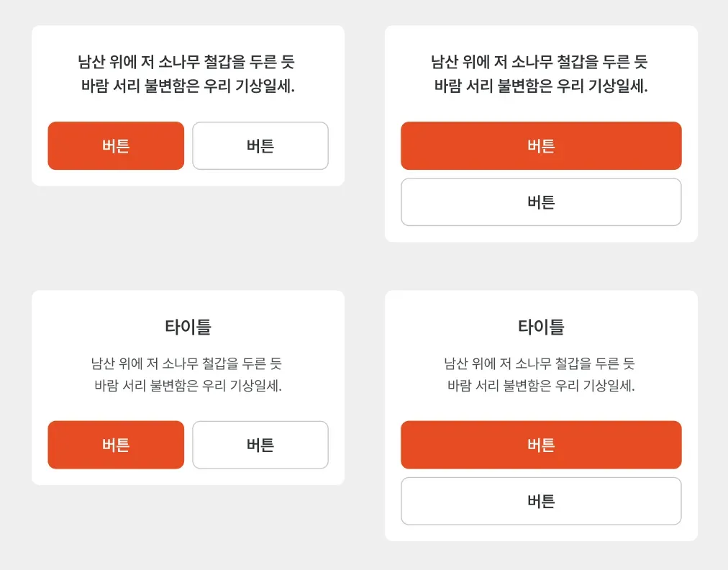The width and height of the screenshot is (728, 570).
Task: Tap wide orange 버튼 in 타이틀 dialog with stacked buttons
Action: (x=541, y=445)
